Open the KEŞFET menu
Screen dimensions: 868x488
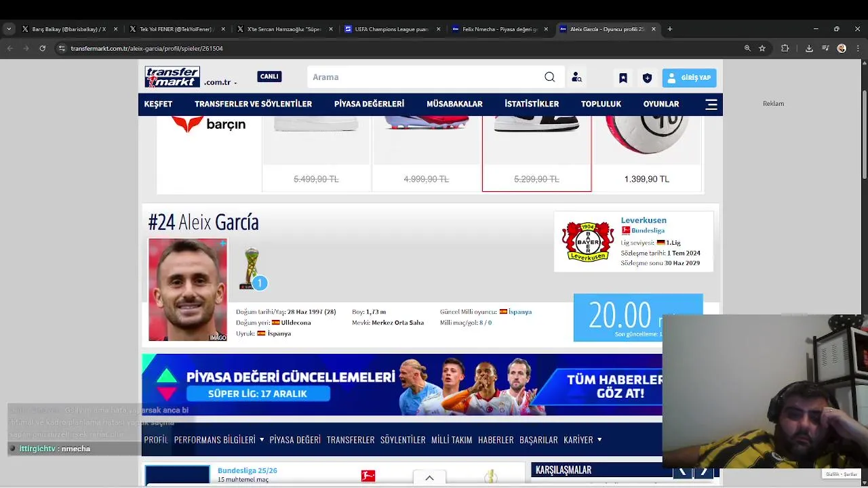coord(158,104)
